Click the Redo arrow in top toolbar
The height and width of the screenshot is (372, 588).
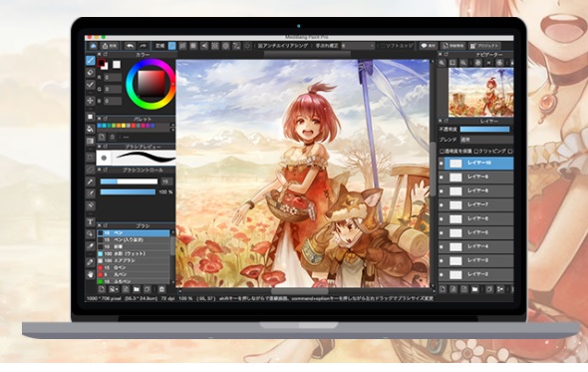144,46
